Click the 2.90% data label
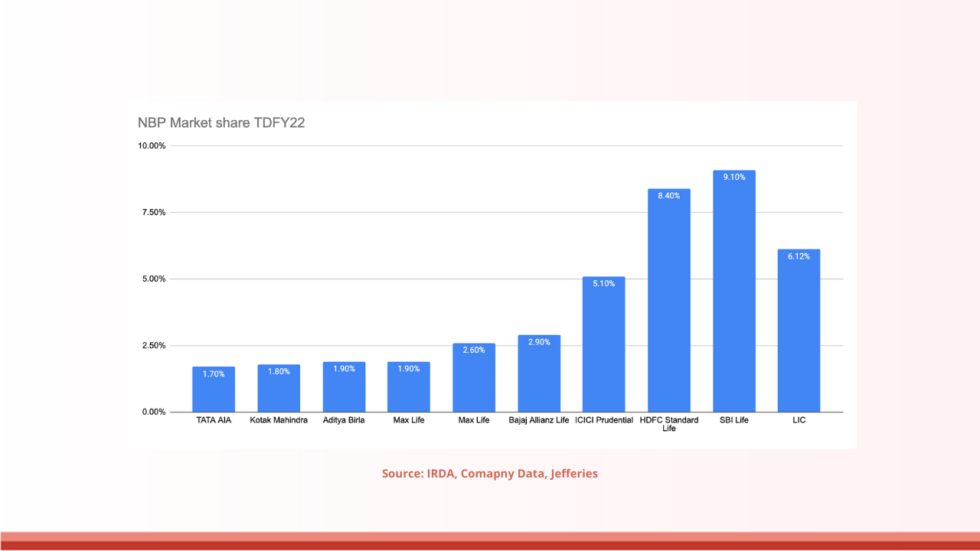Screen dimensions: 980x551 click(539, 342)
